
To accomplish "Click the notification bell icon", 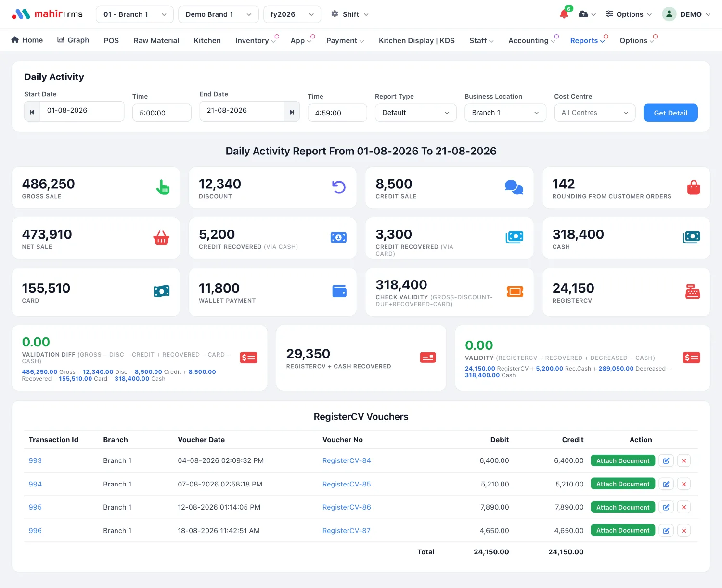I will (564, 14).
